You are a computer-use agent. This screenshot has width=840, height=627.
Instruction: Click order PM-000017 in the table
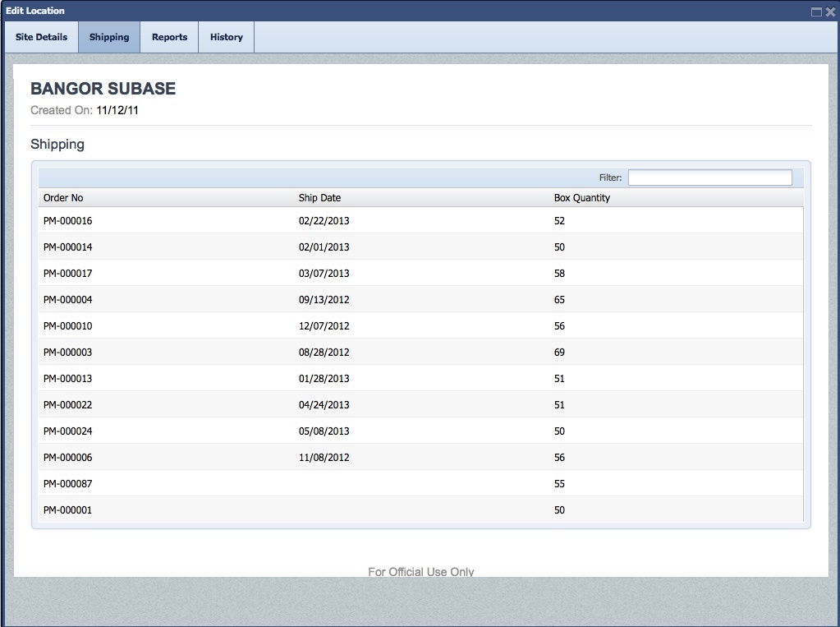point(68,274)
